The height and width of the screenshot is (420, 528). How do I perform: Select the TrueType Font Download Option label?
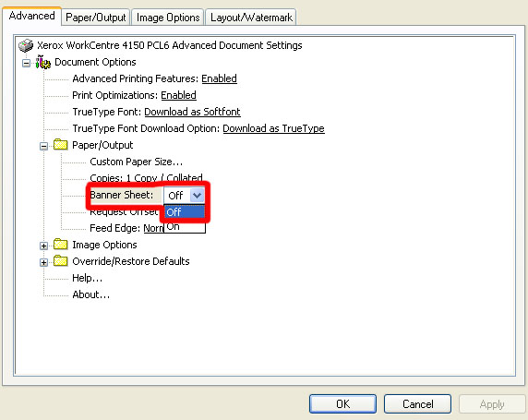(146, 128)
